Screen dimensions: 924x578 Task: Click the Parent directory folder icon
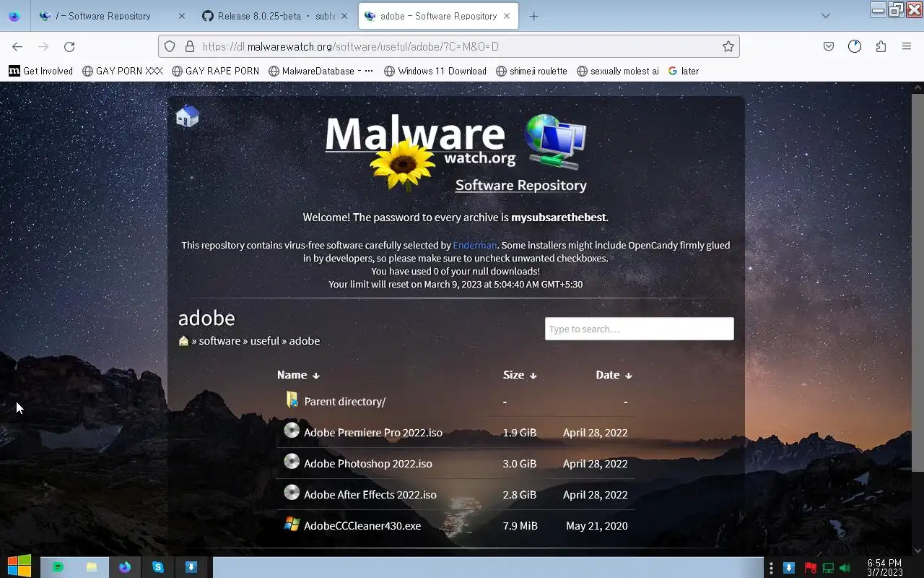[292, 400]
